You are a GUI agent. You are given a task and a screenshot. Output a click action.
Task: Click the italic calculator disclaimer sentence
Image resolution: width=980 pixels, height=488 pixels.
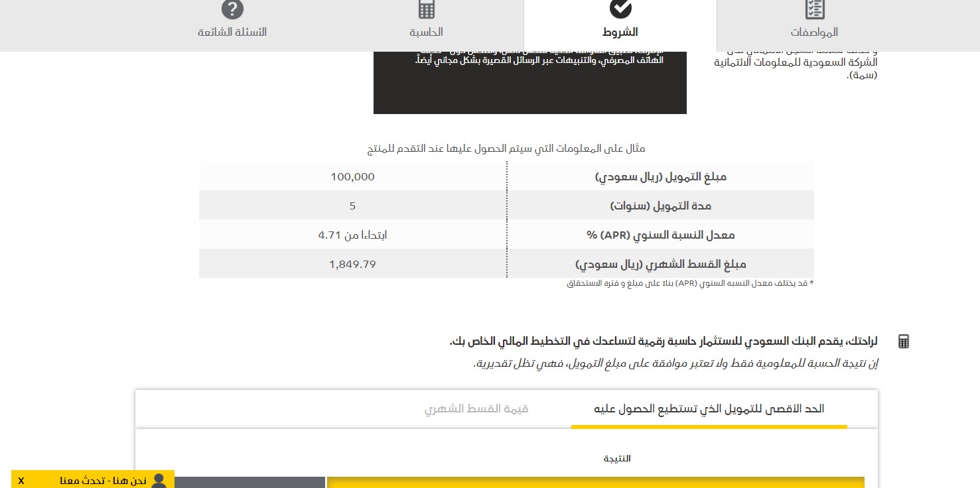pyautogui.click(x=676, y=363)
